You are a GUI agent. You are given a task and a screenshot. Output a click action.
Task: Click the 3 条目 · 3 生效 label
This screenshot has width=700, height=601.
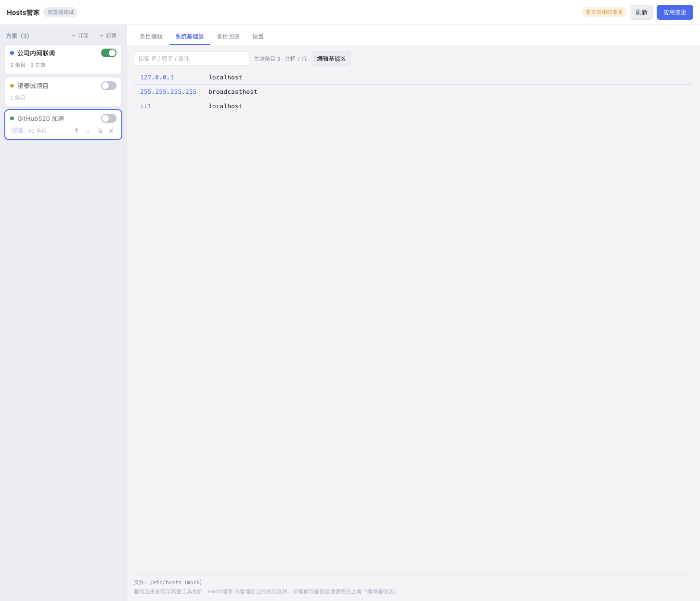click(28, 65)
